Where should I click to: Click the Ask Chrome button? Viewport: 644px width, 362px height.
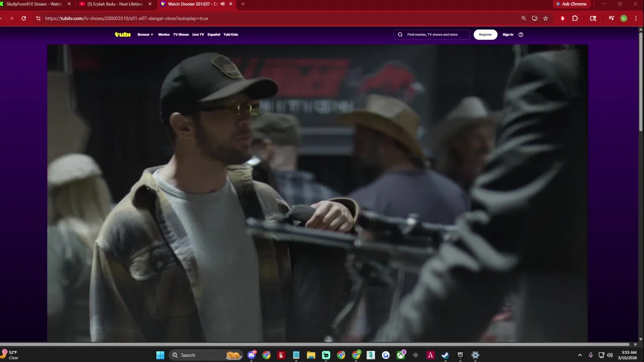[x=572, y=4]
